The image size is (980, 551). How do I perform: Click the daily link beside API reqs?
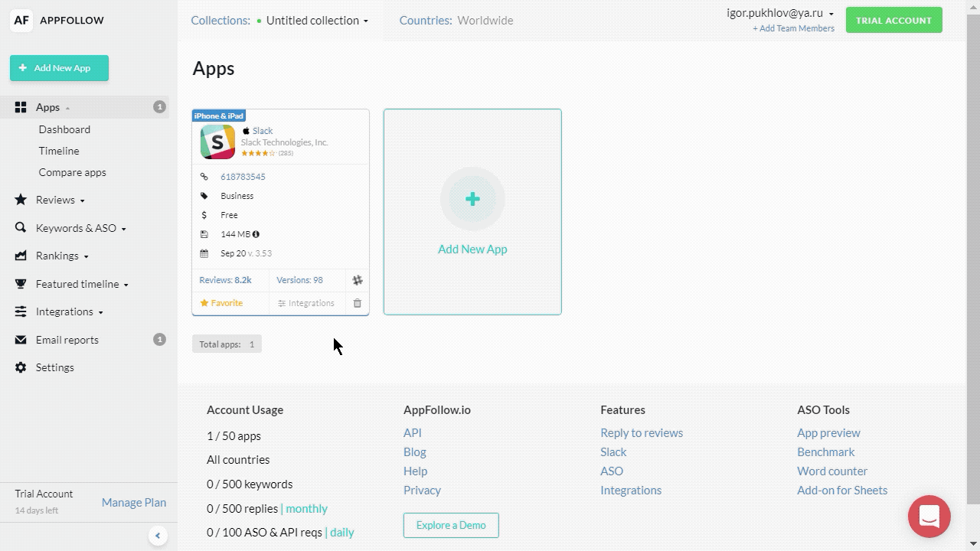[x=342, y=532]
